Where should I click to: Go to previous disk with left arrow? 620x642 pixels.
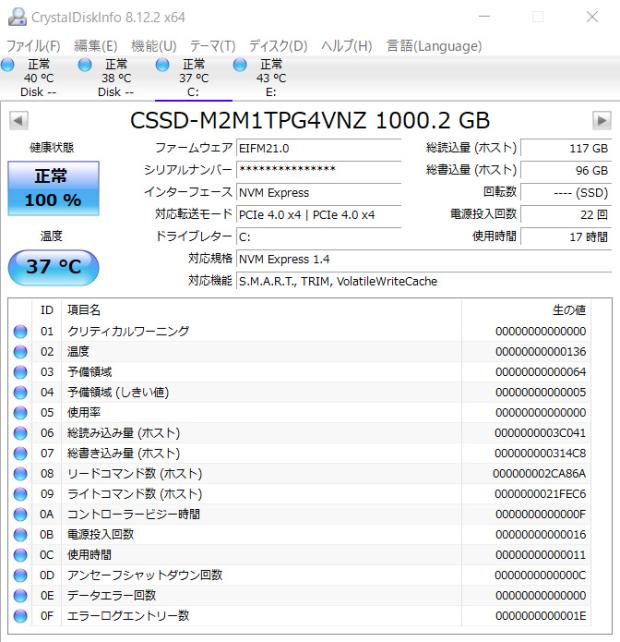(18, 121)
